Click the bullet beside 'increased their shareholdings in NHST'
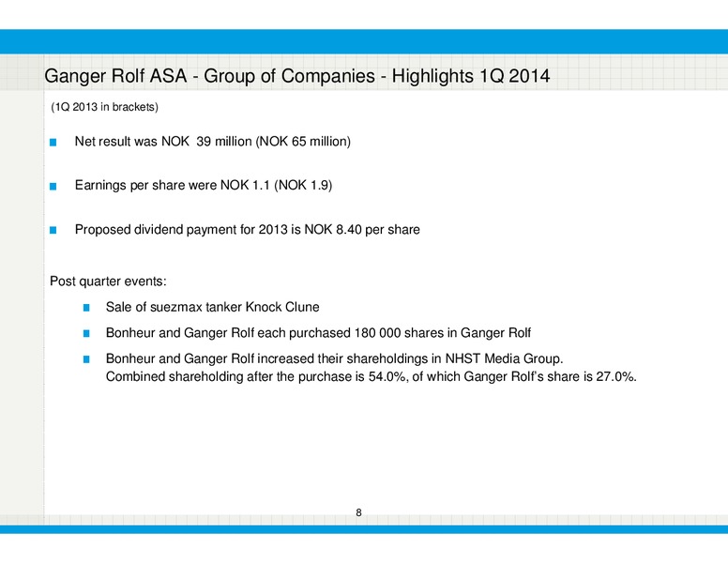The height and width of the screenshot is (563, 728). (86, 359)
